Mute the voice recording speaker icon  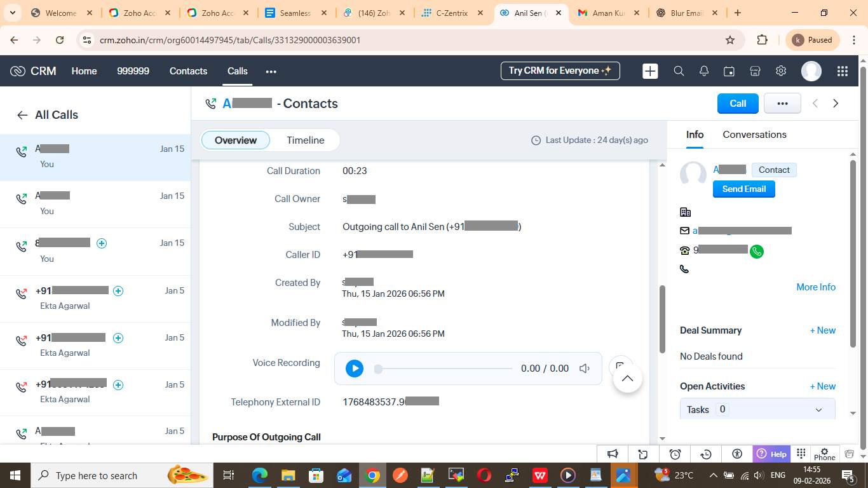[x=585, y=369]
